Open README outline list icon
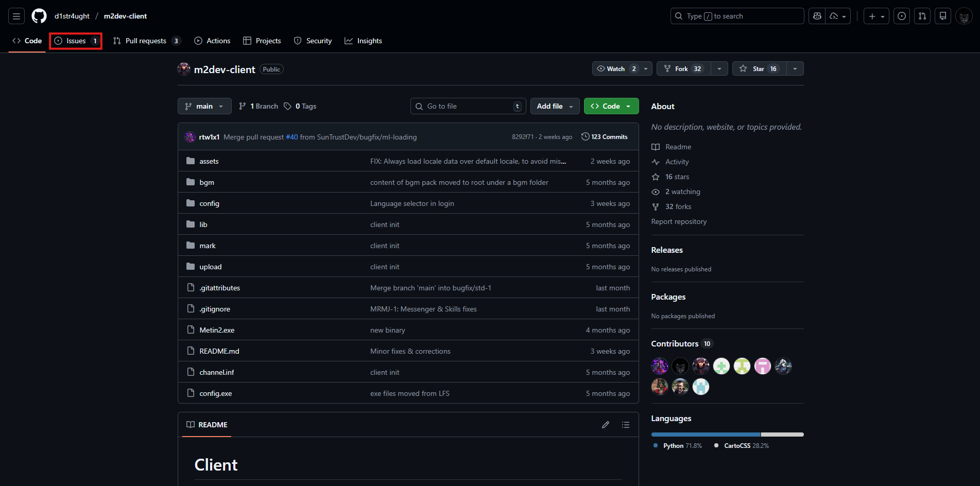This screenshot has height=486, width=980. click(626, 425)
